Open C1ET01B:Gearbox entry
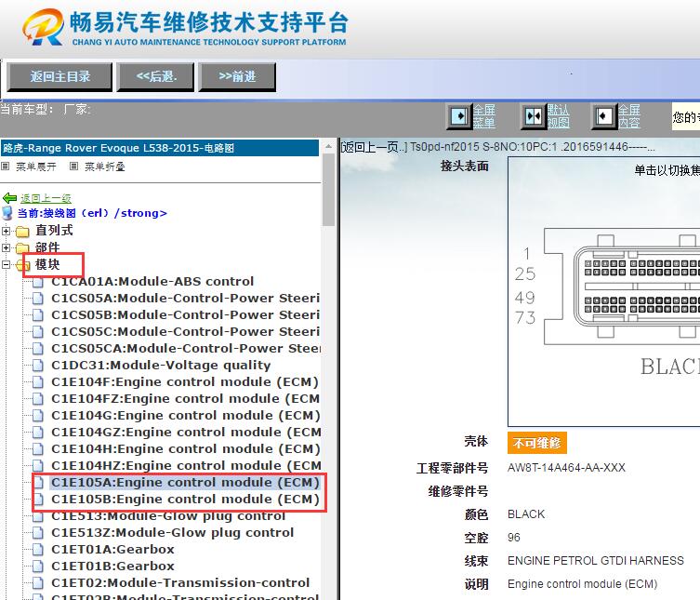700x600 pixels. [x=112, y=567]
